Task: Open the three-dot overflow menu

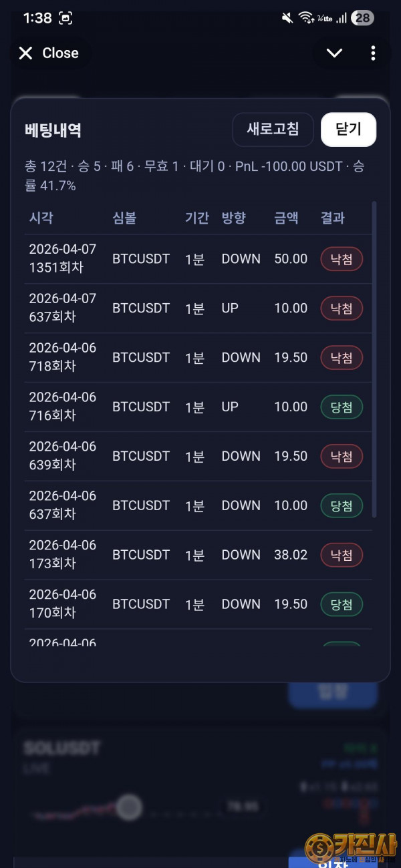Action: 373,53
